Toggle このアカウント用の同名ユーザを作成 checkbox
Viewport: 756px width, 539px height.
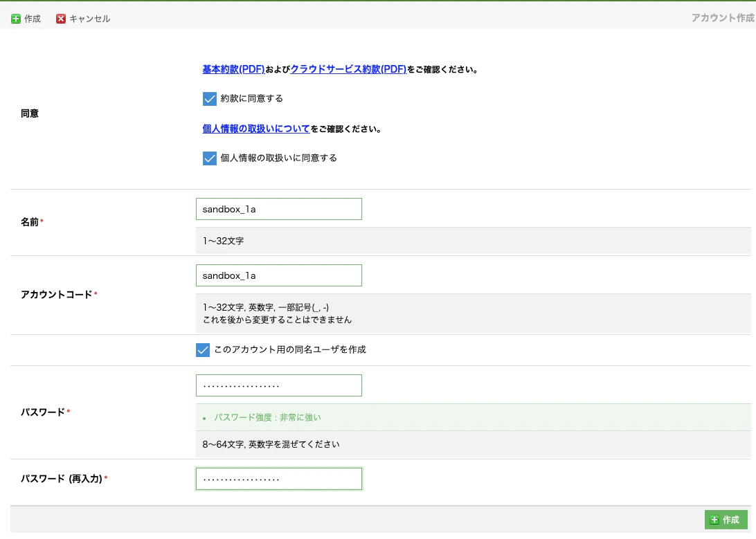(x=202, y=349)
